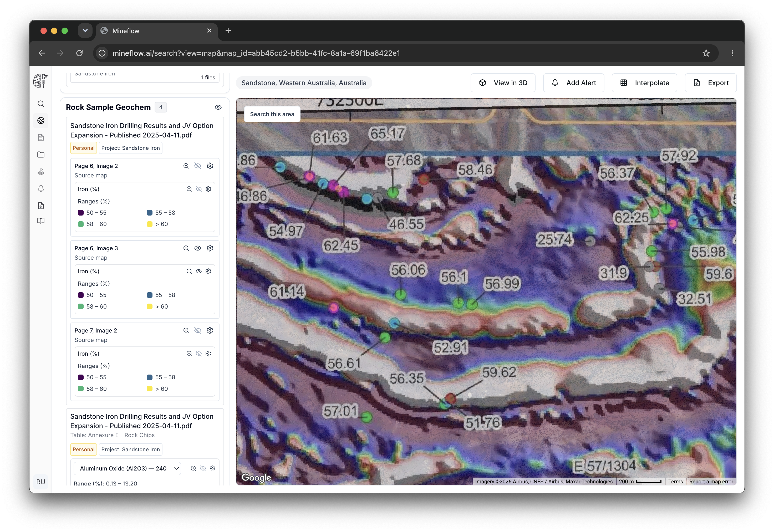Click 50 – 55 purple swatch, Page 6 Image 2
This screenshot has height=532, width=774.
pos(81,213)
